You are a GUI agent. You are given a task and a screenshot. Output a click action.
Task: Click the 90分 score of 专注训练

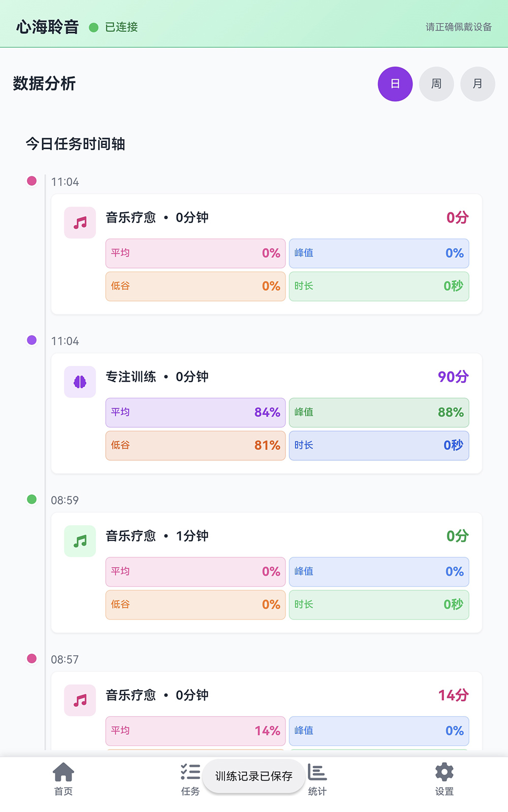[453, 377]
